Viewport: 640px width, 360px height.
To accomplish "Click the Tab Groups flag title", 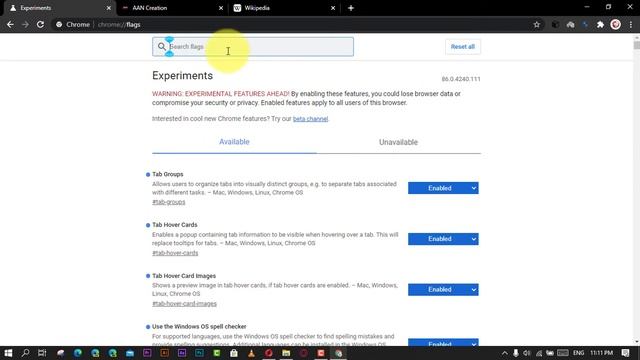I will [168, 174].
